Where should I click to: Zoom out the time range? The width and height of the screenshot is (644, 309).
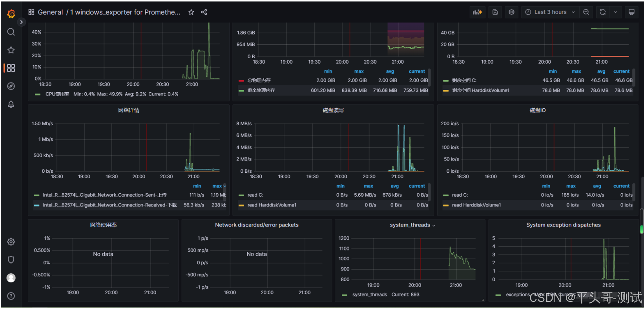[586, 12]
